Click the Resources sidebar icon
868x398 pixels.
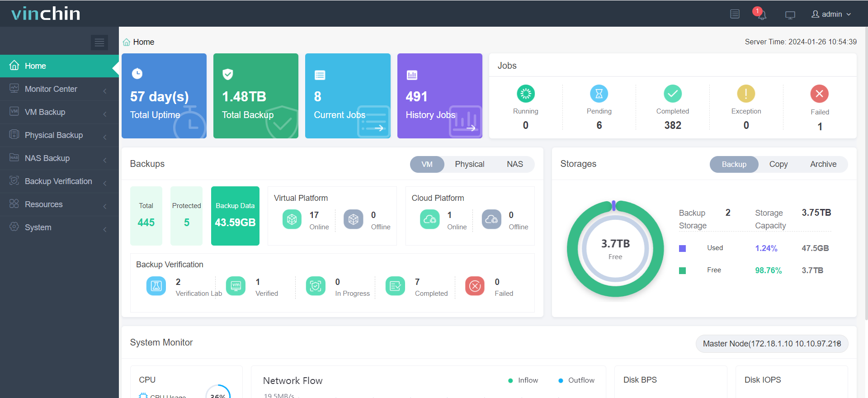(x=14, y=204)
